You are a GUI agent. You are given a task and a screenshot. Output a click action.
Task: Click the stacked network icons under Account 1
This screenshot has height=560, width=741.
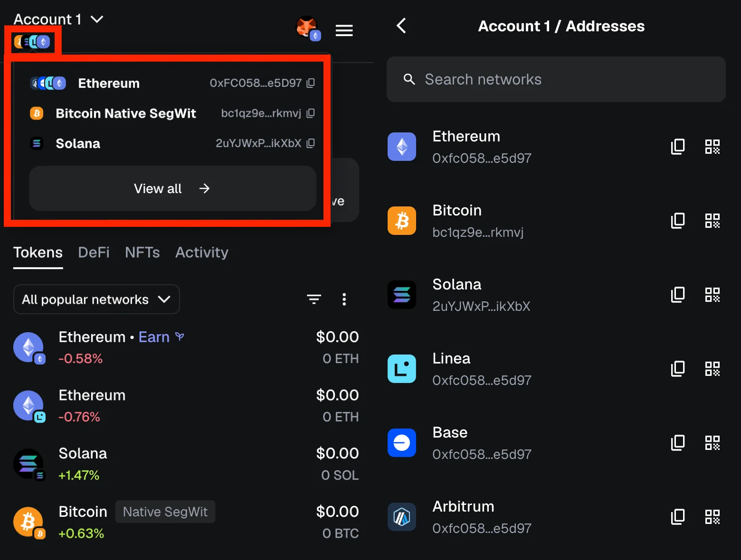click(33, 41)
